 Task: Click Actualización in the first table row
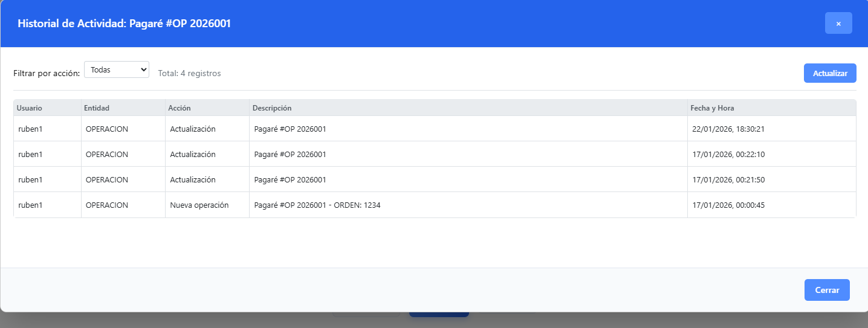193,129
